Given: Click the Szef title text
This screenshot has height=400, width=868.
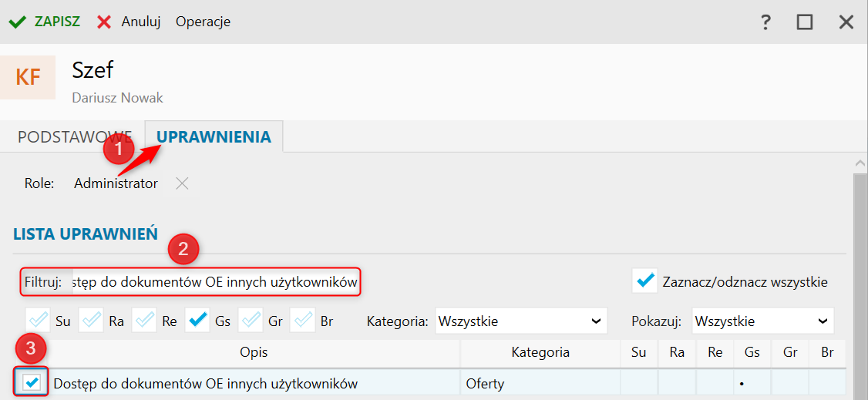Looking at the screenshot, I should click(x=93, y=70).
